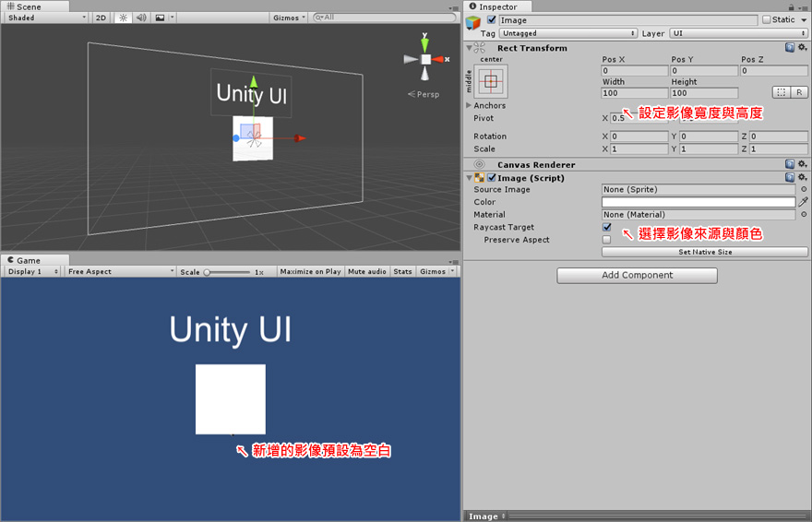Expand the Anchors foldout
Screen dimensions: 812x522
click(469, 105)
